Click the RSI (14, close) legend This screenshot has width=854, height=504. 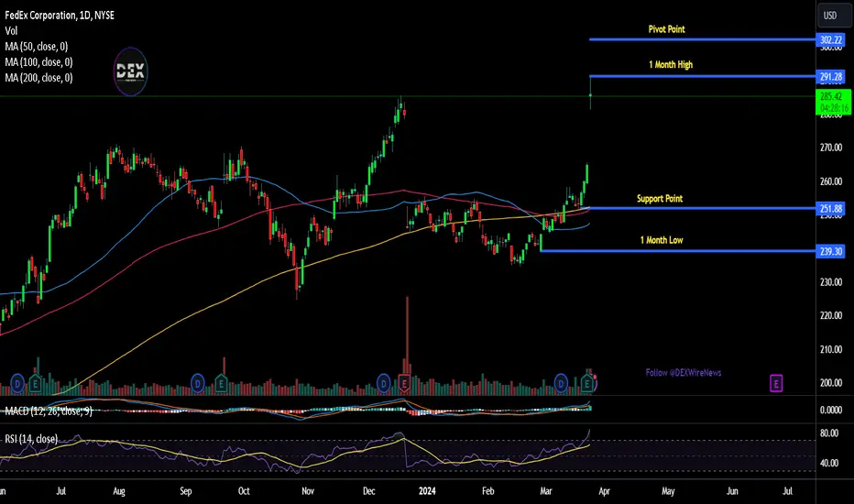(x=31, y=439)
